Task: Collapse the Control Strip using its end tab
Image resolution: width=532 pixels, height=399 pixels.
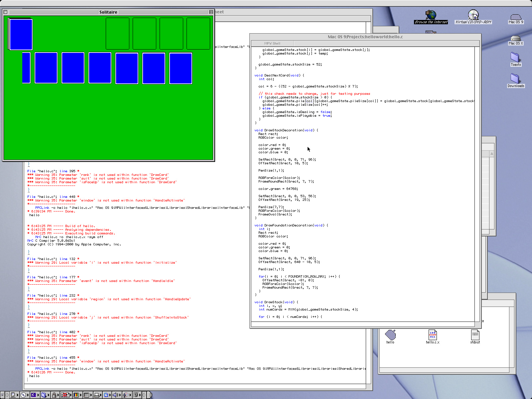Action: point(150,395)
